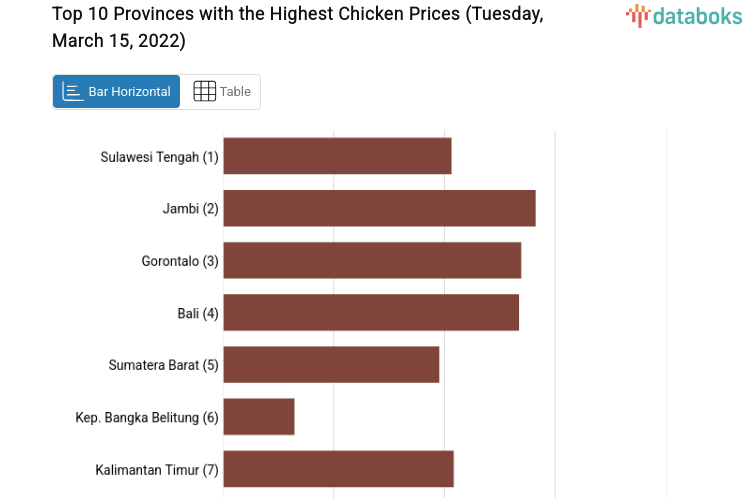Click the Bali (4) bar
Screen dimensions: 753x498
371,312
